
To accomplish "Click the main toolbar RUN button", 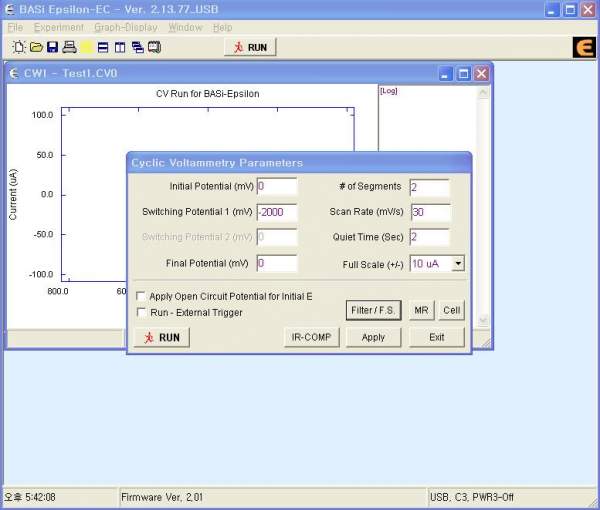I will tap(250, 47).
